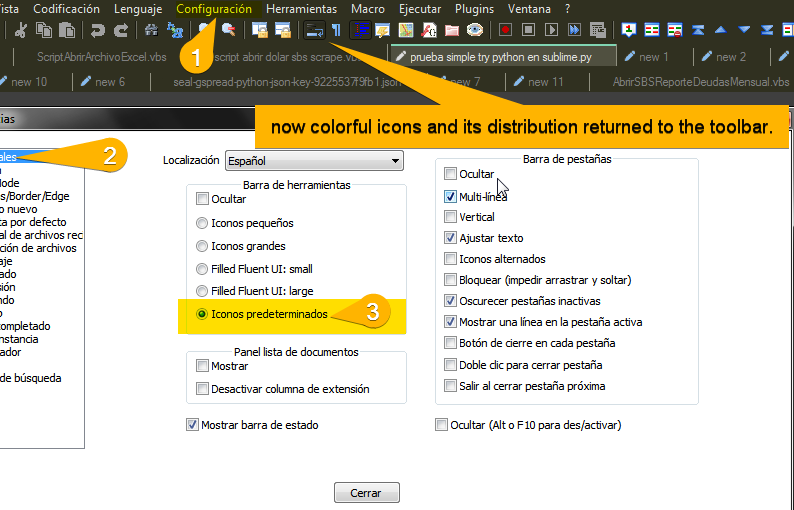Toggle the indent guide toolbar icon
The height and width of the screenshot is (510, 794).
tap(361, 30)
